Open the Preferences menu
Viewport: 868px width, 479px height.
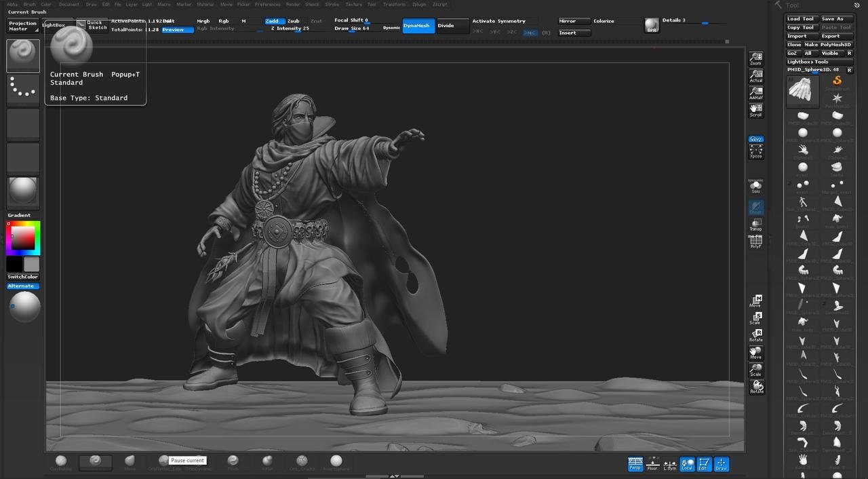pyautogui.click(x=267, y=4)
